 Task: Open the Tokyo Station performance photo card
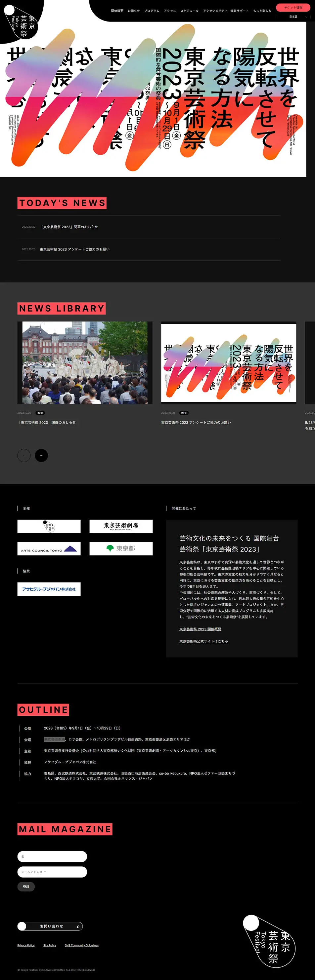[x=85, y=363]
